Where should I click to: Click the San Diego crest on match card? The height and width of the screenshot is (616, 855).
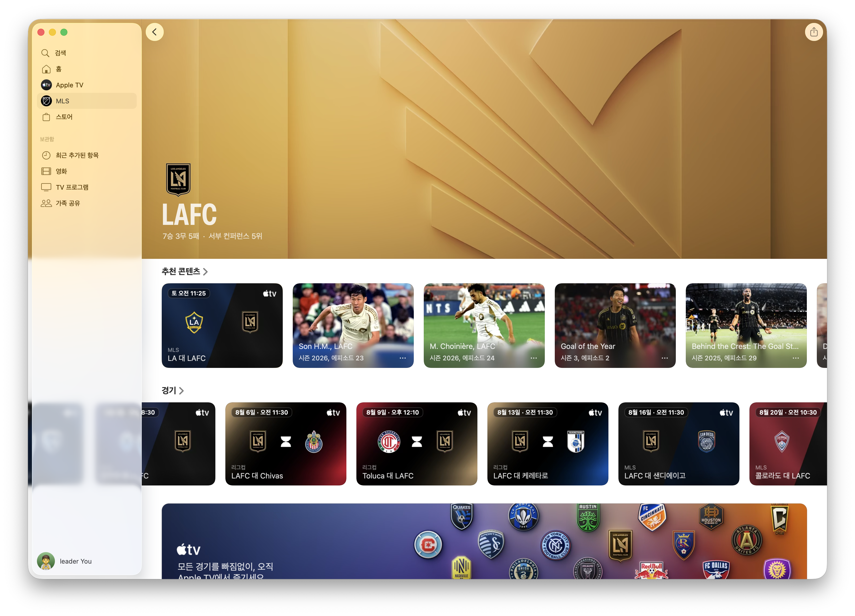[707, 441]
